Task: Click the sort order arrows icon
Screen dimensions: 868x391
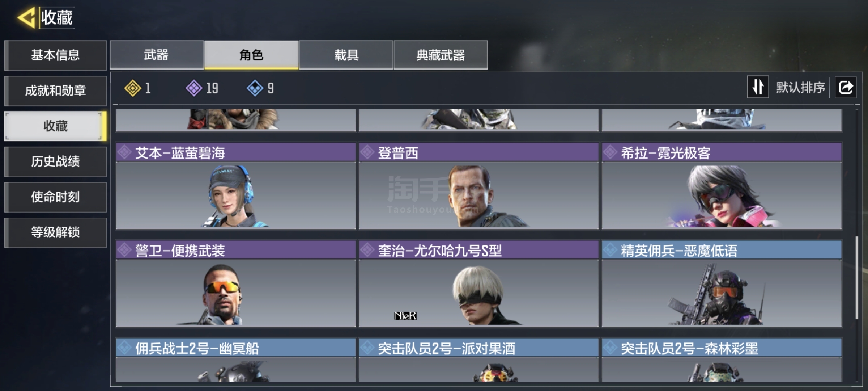Action: [x=758, y=87]
